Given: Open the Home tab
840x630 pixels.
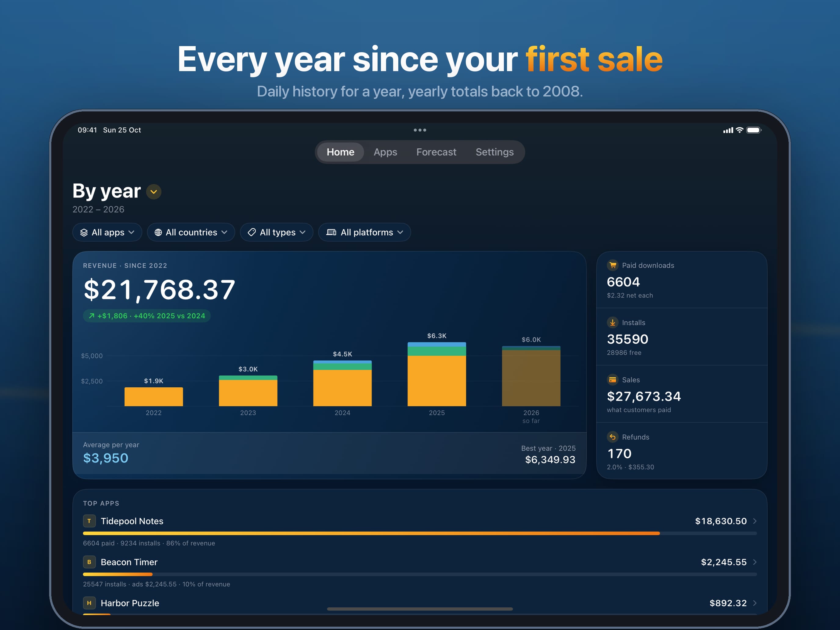Looking at the screenshot, I should click(x=340, y=152).
